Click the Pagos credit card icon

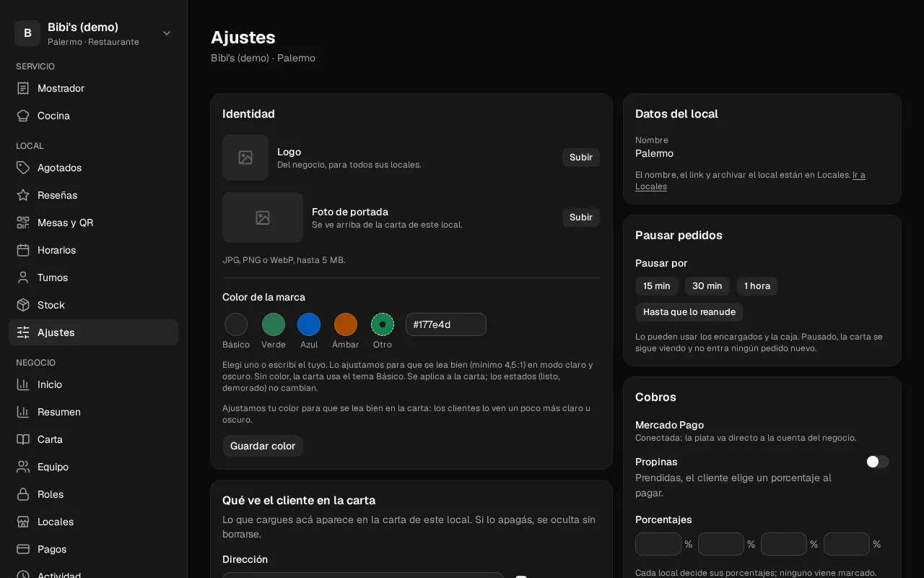23,549
